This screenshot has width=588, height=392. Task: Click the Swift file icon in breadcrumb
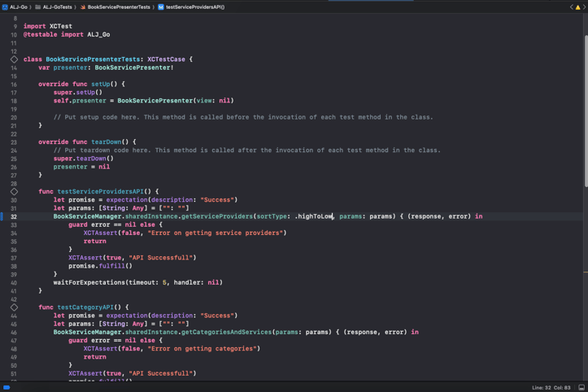click(x=82, y=7)
